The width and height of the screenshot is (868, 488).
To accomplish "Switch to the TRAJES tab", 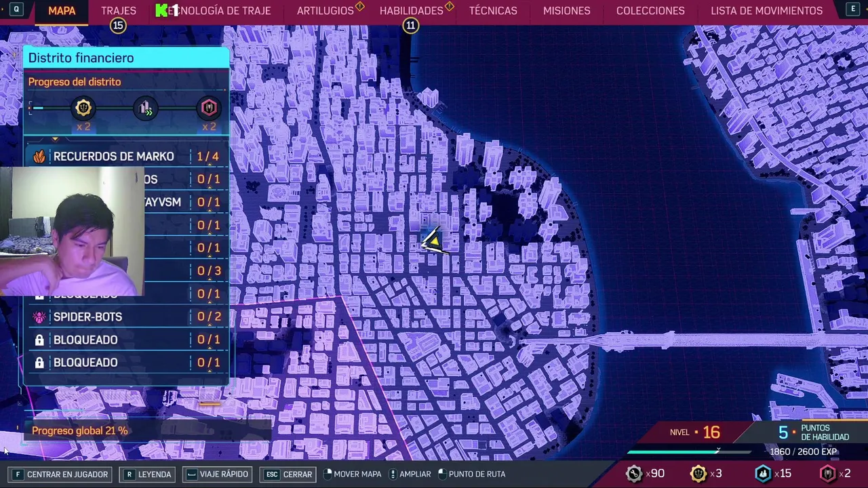I will coord(119,11).
